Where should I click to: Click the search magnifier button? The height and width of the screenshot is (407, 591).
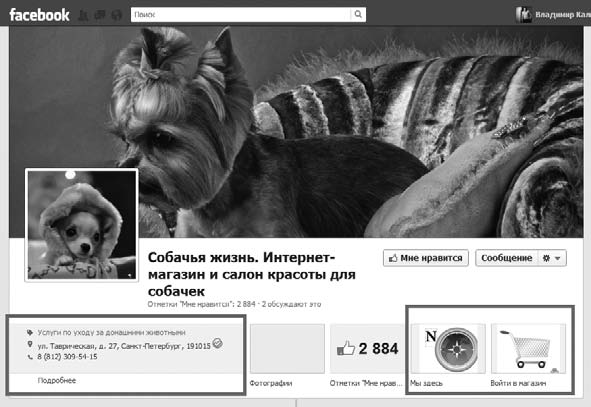[358, 14]
